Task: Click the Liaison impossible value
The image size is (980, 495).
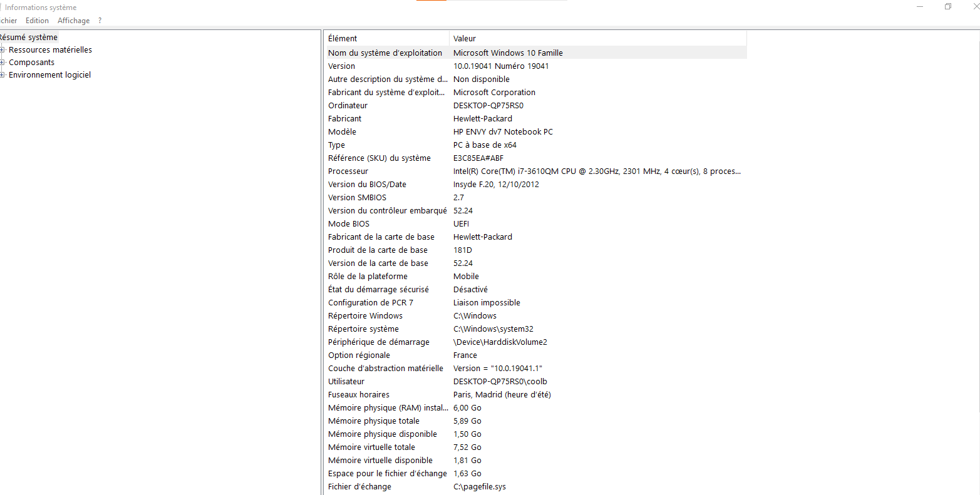Action: [487, 303]
